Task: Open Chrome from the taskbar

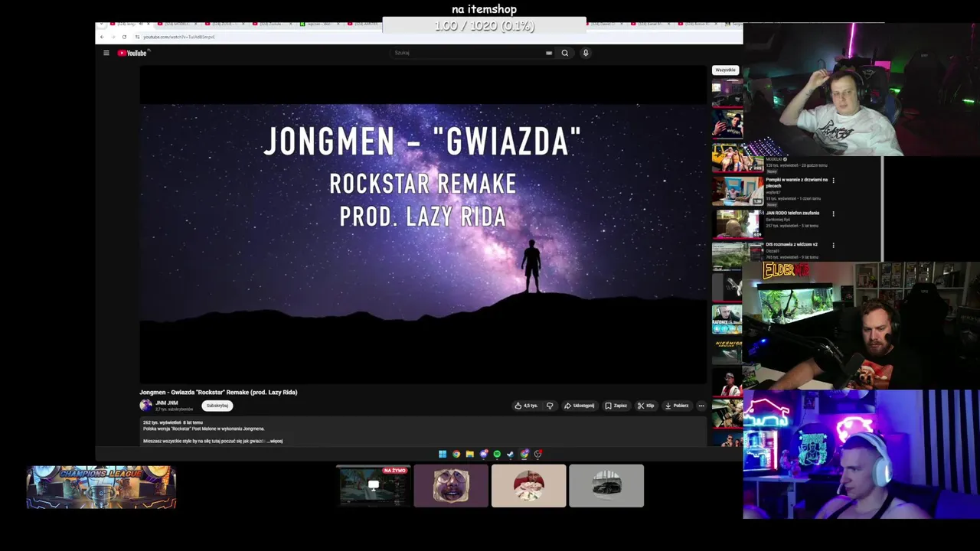Action: coord(456,454)
